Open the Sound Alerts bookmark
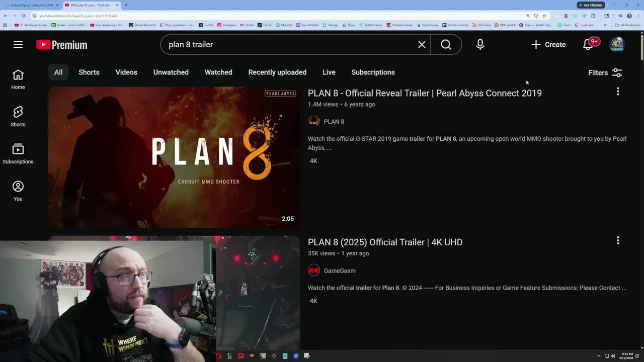This screenshot has width=644, height=362. tap(307, 25)
